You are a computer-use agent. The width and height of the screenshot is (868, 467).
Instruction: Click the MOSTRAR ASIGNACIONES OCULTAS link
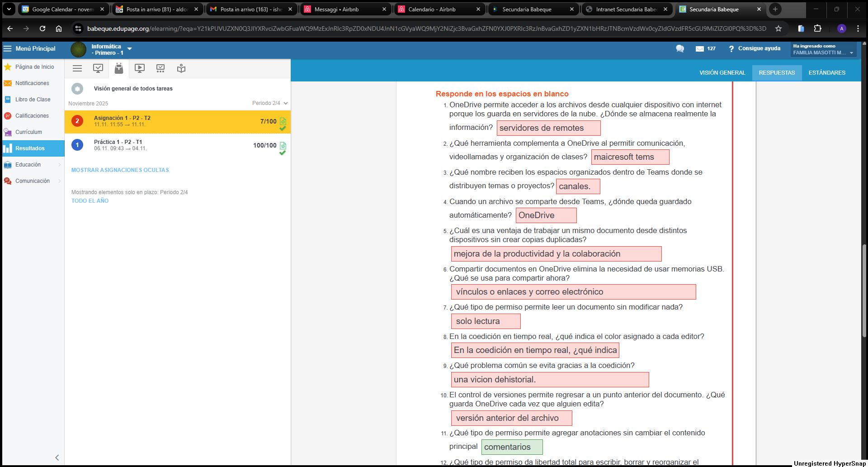click(x=120, y=170)
